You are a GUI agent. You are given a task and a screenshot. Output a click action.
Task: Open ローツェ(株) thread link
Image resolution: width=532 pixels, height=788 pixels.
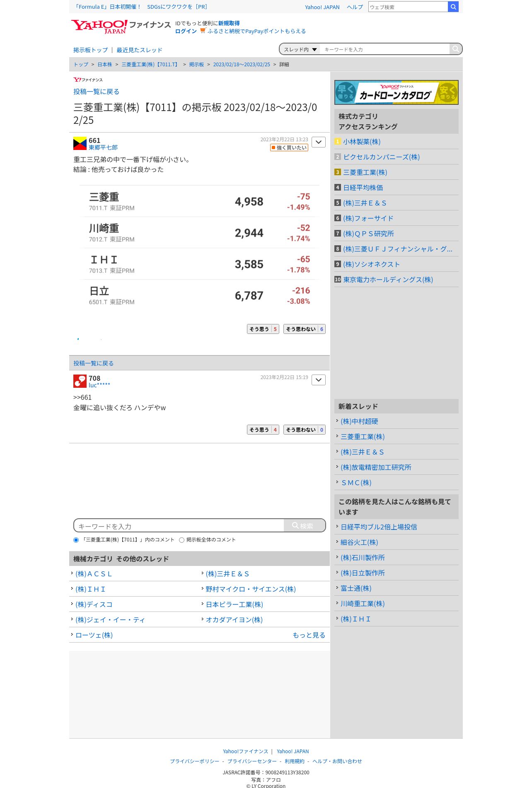click(x=94, y=635)
